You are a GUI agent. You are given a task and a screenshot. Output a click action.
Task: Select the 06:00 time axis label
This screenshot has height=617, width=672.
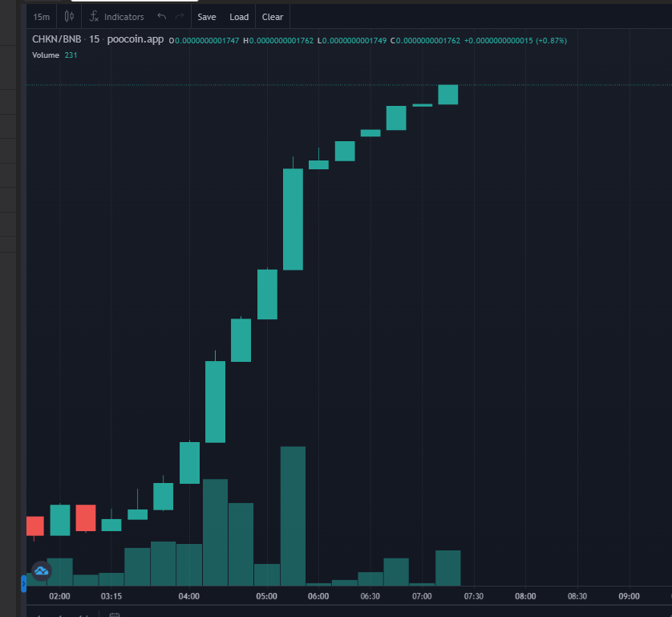[318, 596]
